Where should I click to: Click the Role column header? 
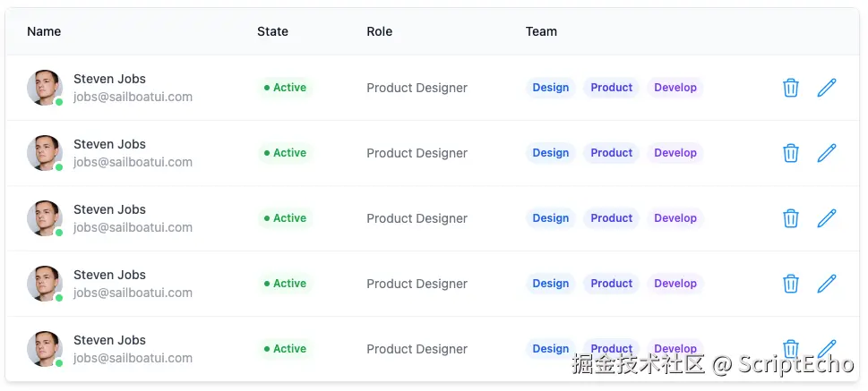tap(379, 31)
